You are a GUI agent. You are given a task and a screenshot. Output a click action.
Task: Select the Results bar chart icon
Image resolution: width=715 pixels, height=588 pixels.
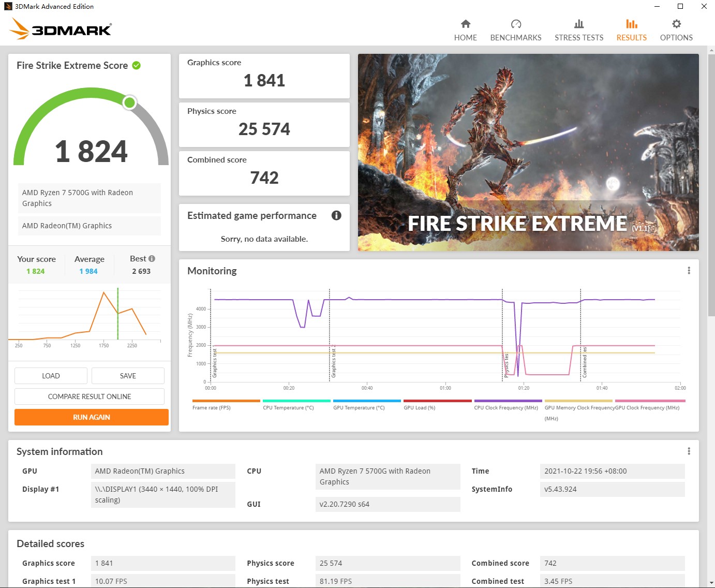(x=631, y=24)
